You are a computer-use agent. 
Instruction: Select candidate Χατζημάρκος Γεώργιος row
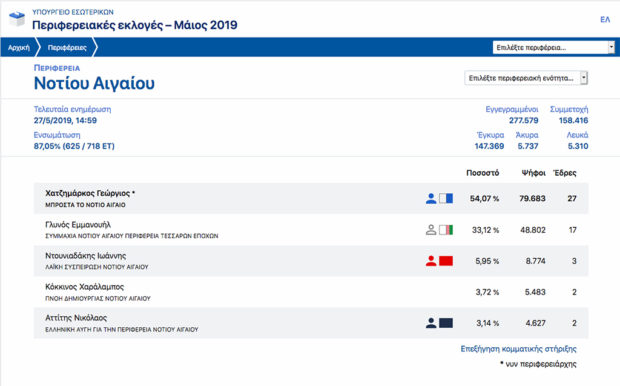[x=311, y=198]
